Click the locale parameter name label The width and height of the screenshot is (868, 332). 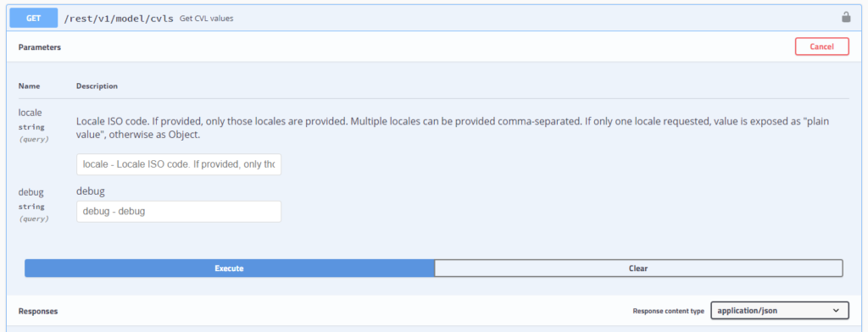click(30, 113)
